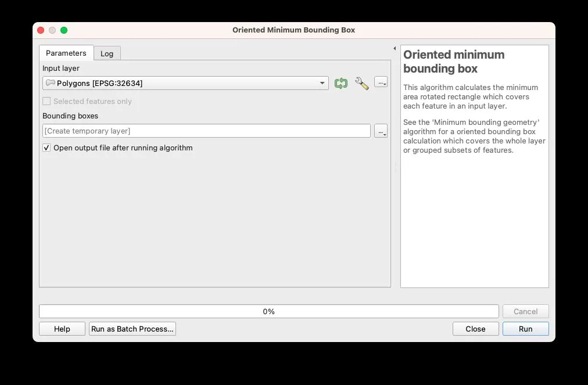Open advanced options with the wrench icon
The width and height of the screenshot is (588, 385).
pyautogui.click(x=361, y=84)
